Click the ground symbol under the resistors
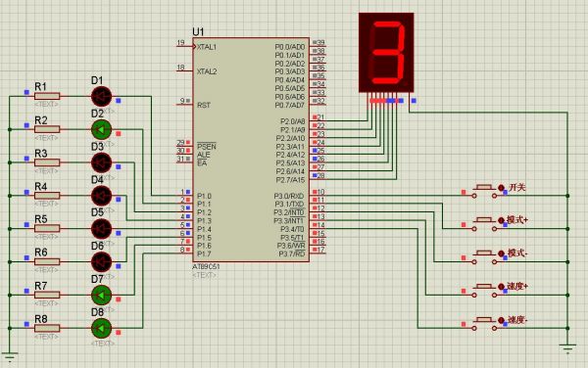 pos(10,356)
